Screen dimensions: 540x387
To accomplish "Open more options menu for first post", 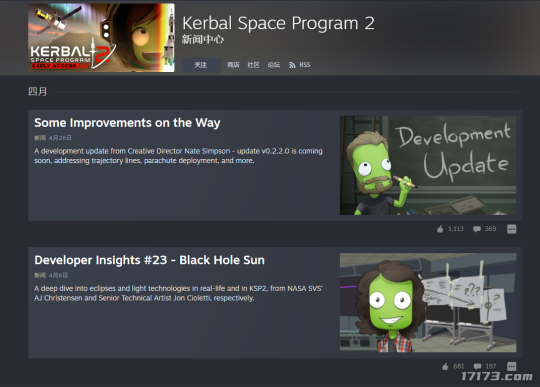I will pyautogui.click(x=511, y=229).
